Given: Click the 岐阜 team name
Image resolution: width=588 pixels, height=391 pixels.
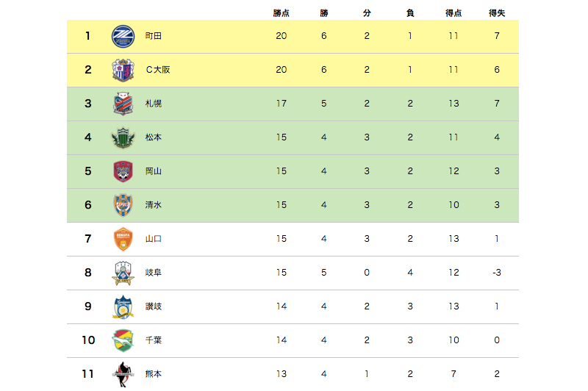Looking at the screenshot, I should click(154, 273).
